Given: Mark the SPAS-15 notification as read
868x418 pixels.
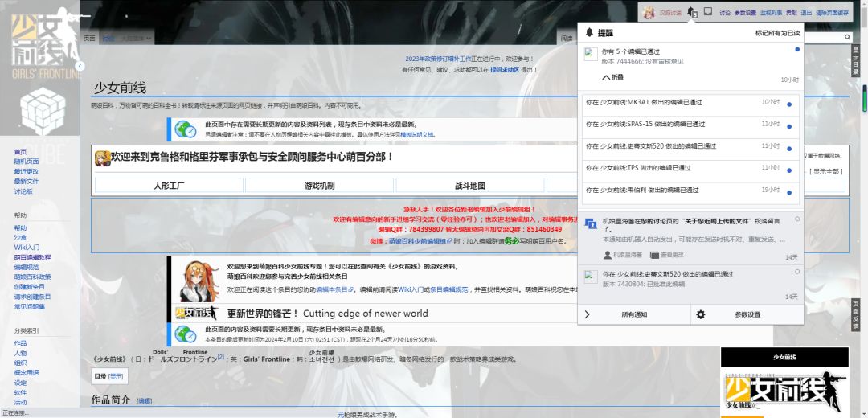Looking at the screenshot, I should 789,126.
